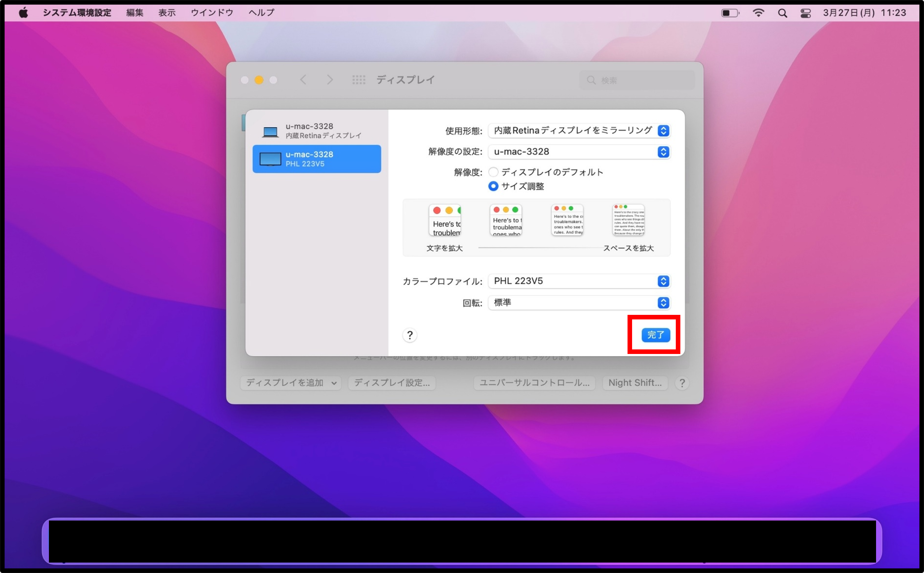Open the Apple menu
The width and height of the screenshot is (924, 573).
23,13
